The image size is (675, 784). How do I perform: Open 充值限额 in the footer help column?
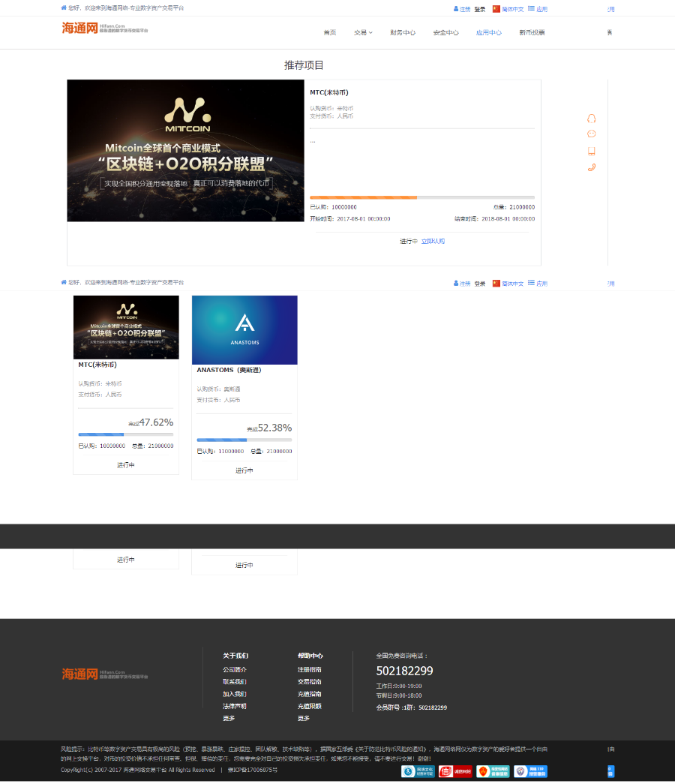310,706
